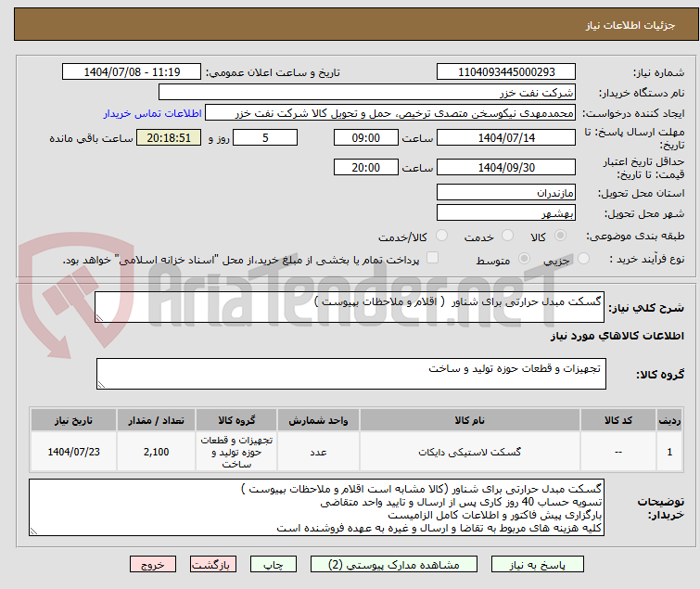
Task: Click the remaining time field 20:18:51
Action: (x=169, y=137)
